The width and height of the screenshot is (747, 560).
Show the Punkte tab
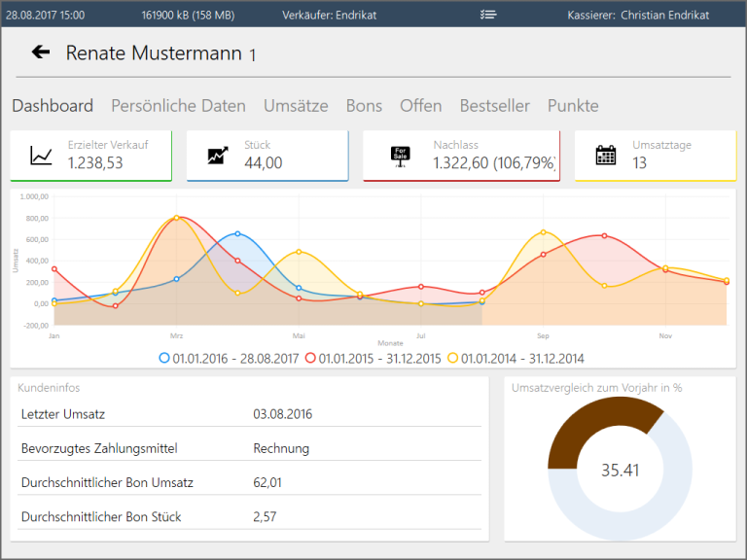[x=573, y=106]
